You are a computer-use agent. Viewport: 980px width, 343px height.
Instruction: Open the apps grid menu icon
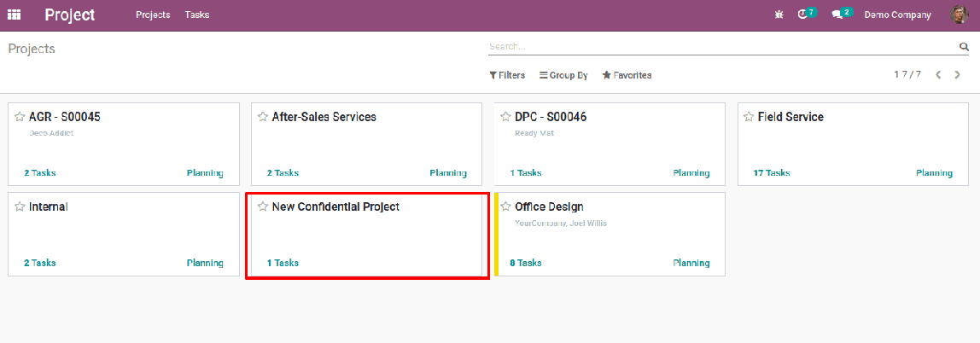pos(14,15)
